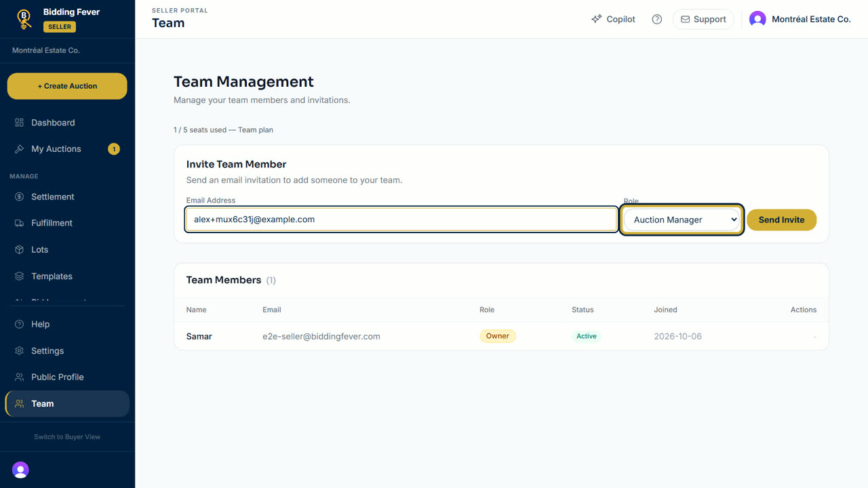Click Switch to Buyer View link
This screenshot has height=488, width=868.
[67, 437]
